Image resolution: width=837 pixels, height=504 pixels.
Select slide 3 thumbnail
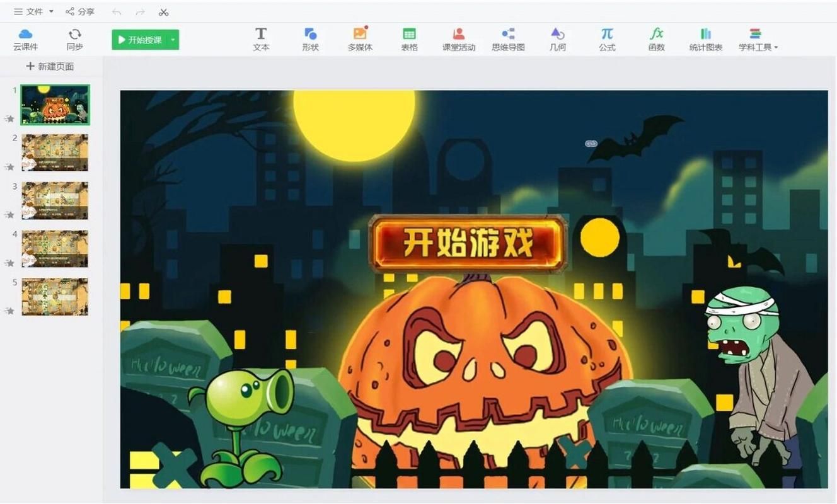pyautogui.click(x=54, y=200)
